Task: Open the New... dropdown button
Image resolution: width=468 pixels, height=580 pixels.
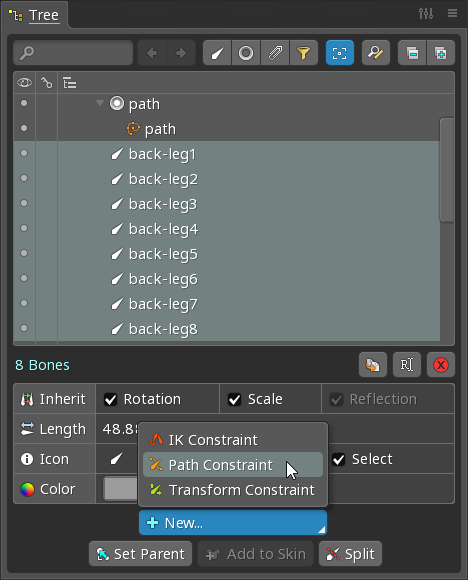Action: click(233, 523)
